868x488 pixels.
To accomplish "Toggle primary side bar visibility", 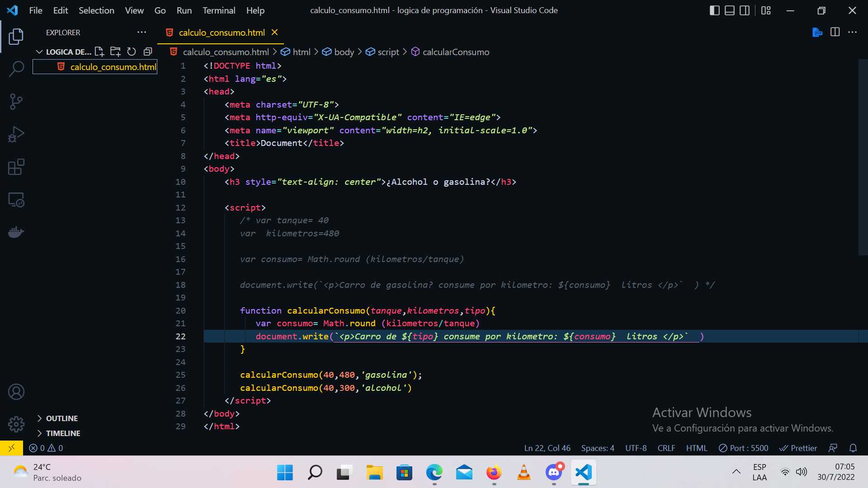I will click(715, 10).
